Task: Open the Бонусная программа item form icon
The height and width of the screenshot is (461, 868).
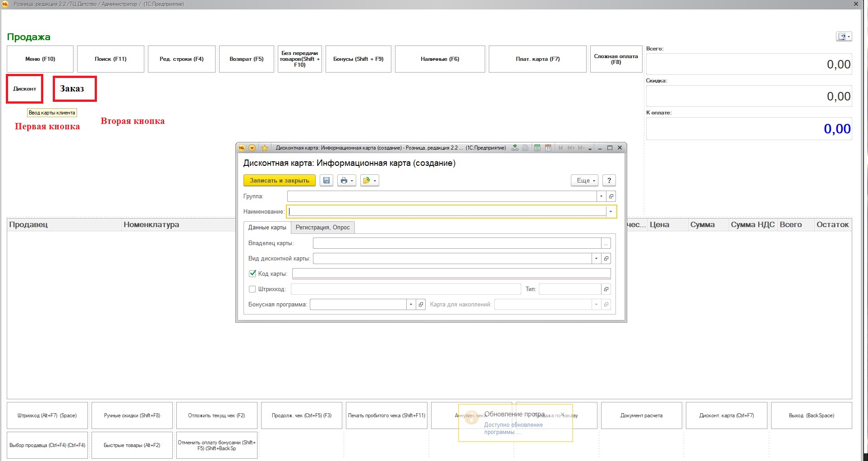Action: pyautogui.click(x=421, y=305)
